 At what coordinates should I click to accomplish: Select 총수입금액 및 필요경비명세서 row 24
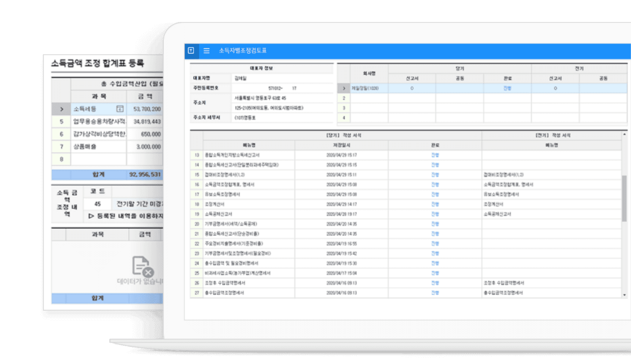coord(231,263)
